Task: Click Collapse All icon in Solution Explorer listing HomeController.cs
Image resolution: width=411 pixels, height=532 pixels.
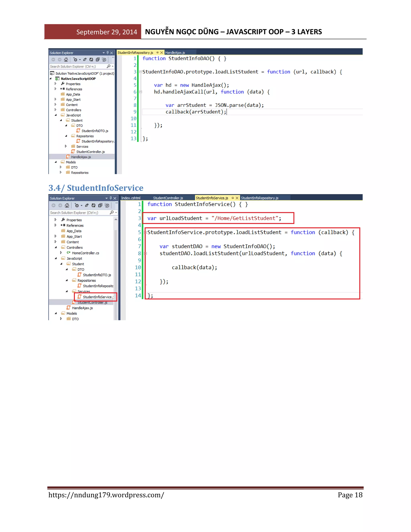Action: tap(100, 205)
